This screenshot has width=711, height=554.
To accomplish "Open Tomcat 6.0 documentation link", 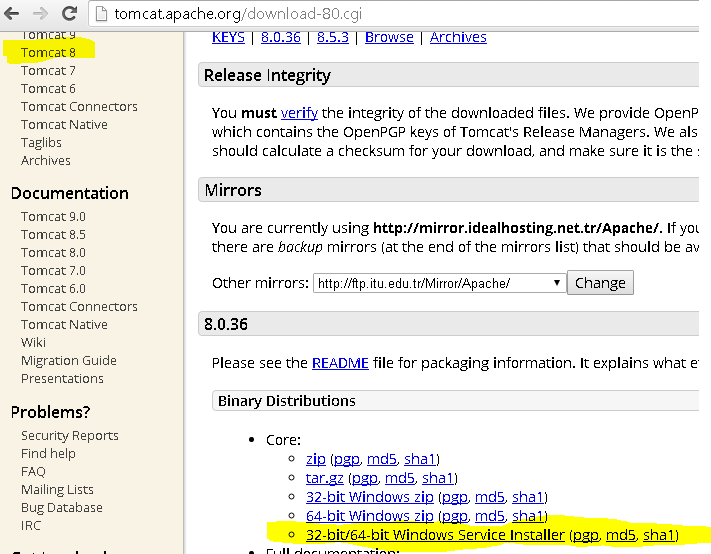I will tap(53, 288).
